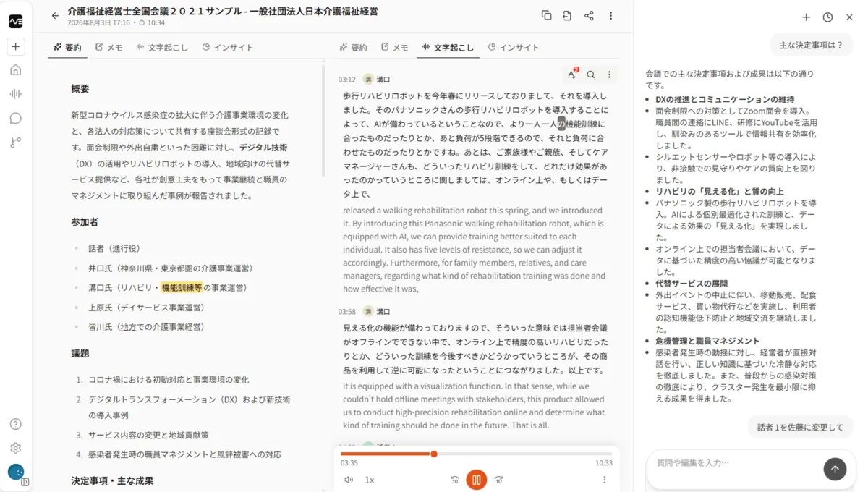868x492 pixels.
Task: Click the user avatar at sidebar bottom
Action: (15, 472)
